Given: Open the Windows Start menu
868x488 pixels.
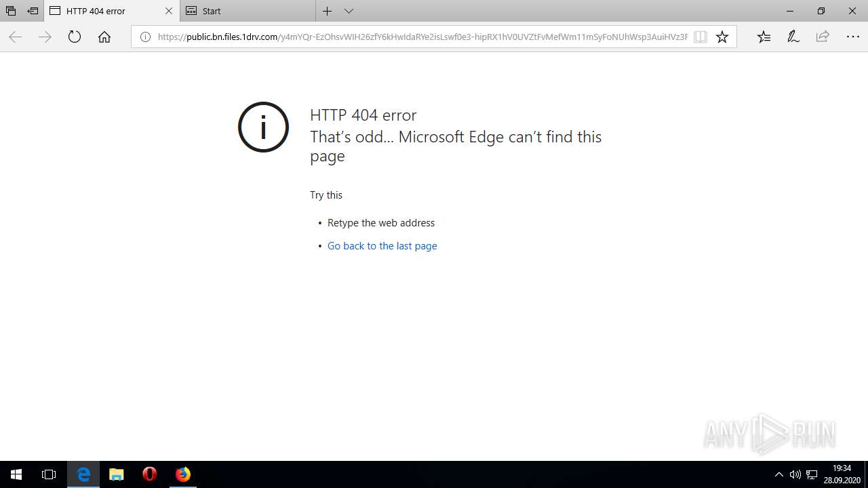Looking at the screenshot, I should 16,474.
